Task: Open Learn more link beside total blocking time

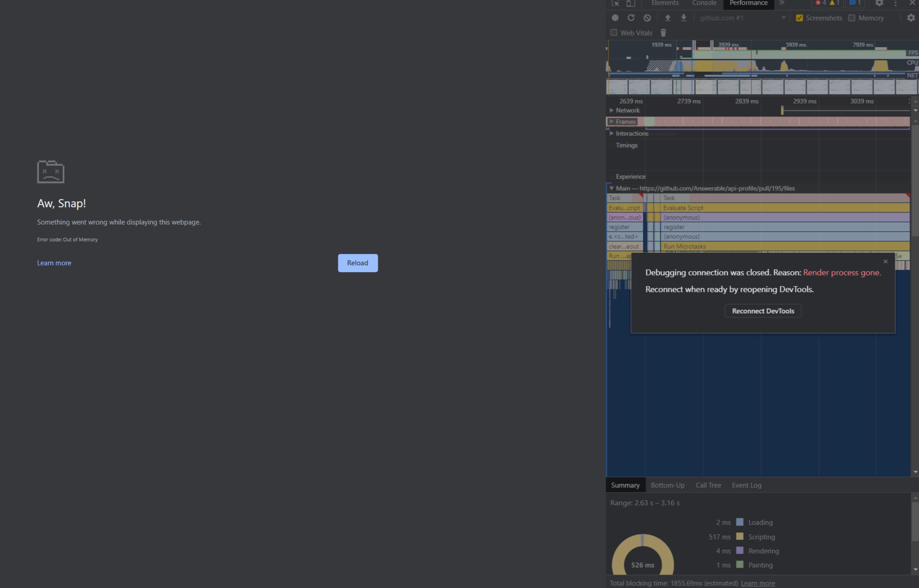Action: [758, 583]
